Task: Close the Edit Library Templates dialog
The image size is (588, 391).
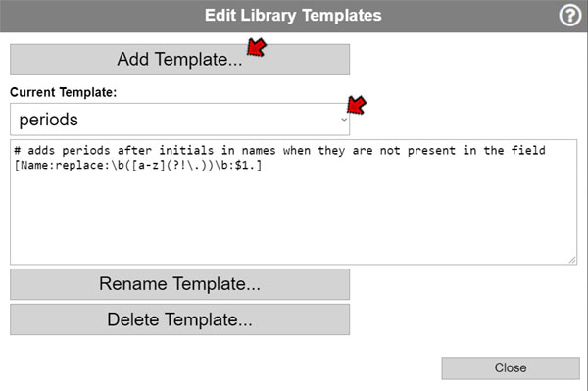Action: click(x=511, y=367)
